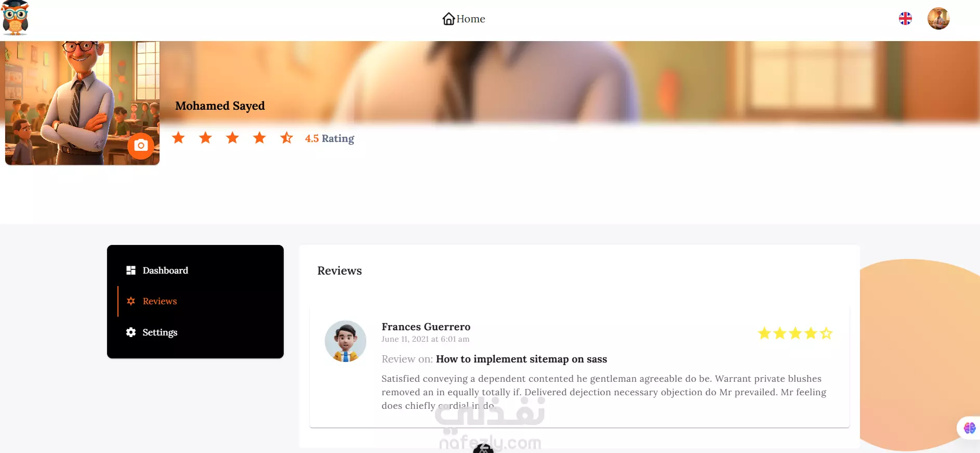
Task: Open the Home link in header
Action: click(463, 19)
